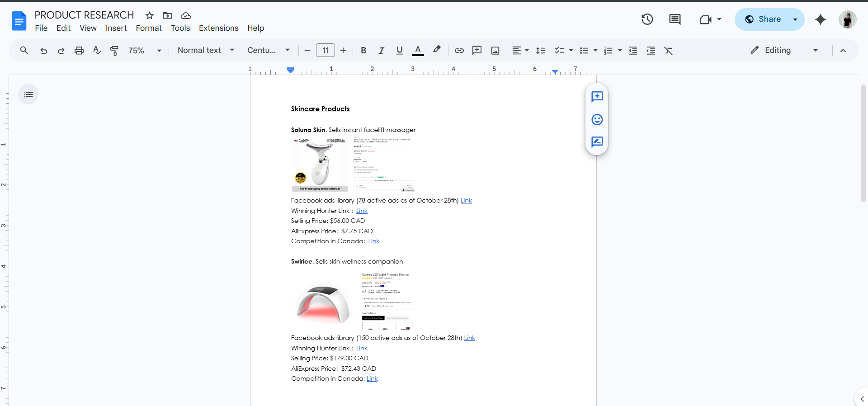Open the Format menu
Image resolution: width=868 pixels, height=406 pixels.
(149, 28)
